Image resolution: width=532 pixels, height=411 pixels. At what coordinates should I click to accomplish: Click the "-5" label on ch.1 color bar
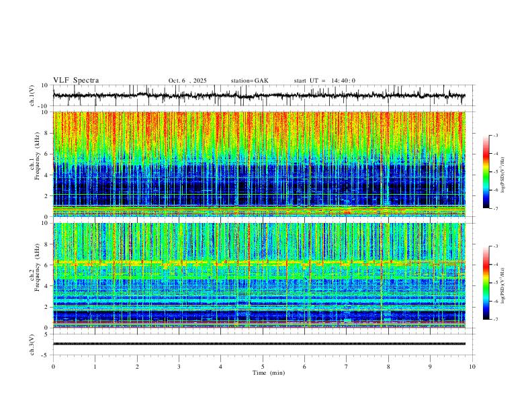click(496, 172)
